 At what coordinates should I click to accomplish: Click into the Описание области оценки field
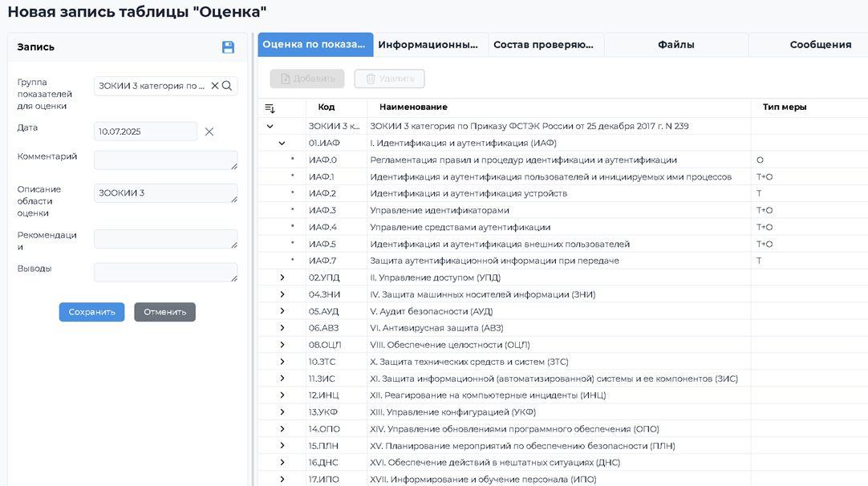[x=166, y=193]
